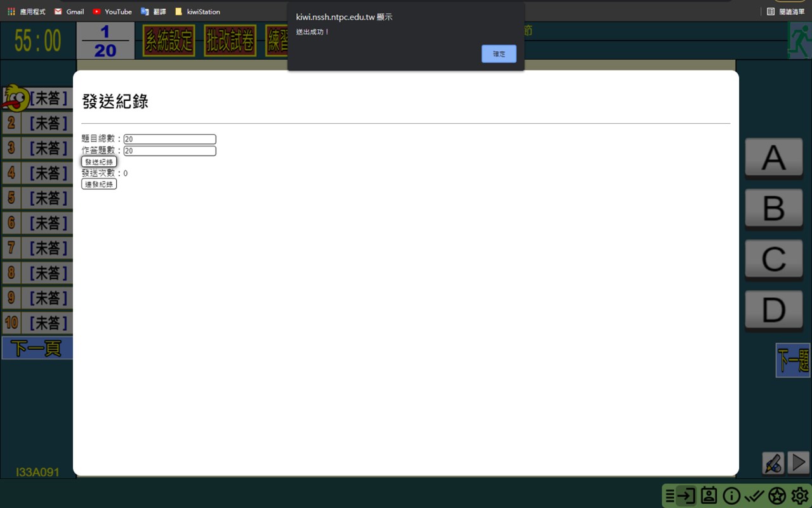Select question 2 未答 row
This screenshot has height=508, width=812.
pos(37,123)
